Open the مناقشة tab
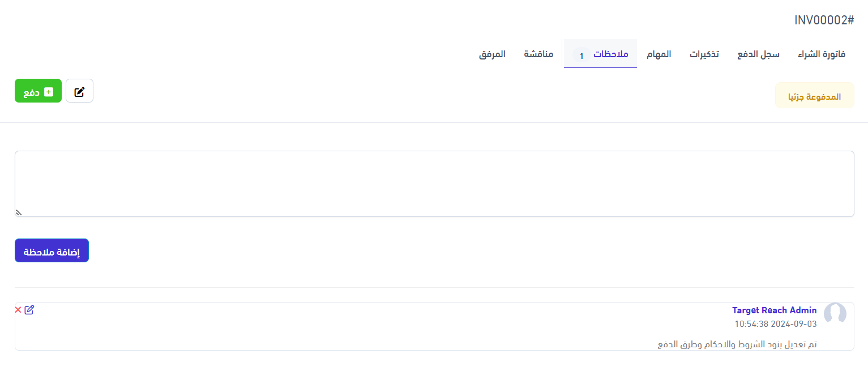The image size is (868, 379). point(538,54)
